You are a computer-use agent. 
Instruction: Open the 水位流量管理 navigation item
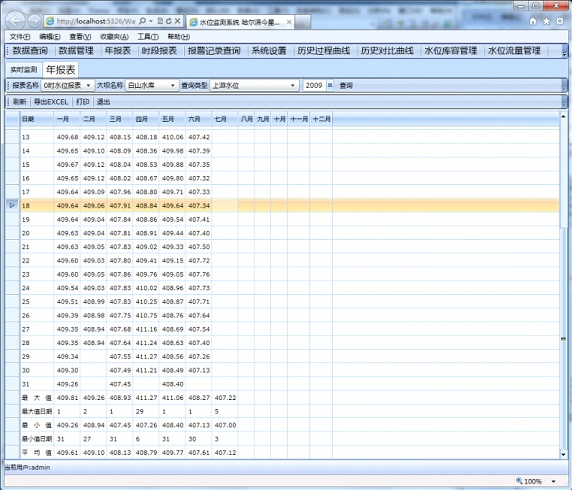[x=514, y=51]
